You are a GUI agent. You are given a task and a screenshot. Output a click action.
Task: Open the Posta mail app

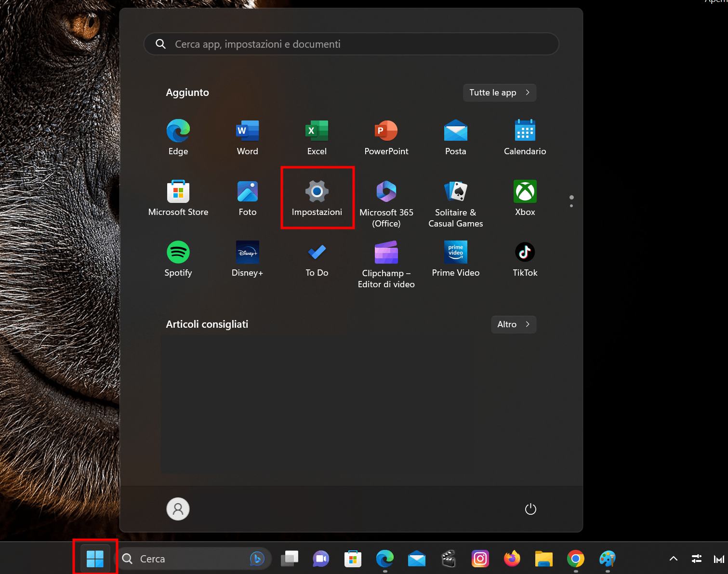click(455, 136)
